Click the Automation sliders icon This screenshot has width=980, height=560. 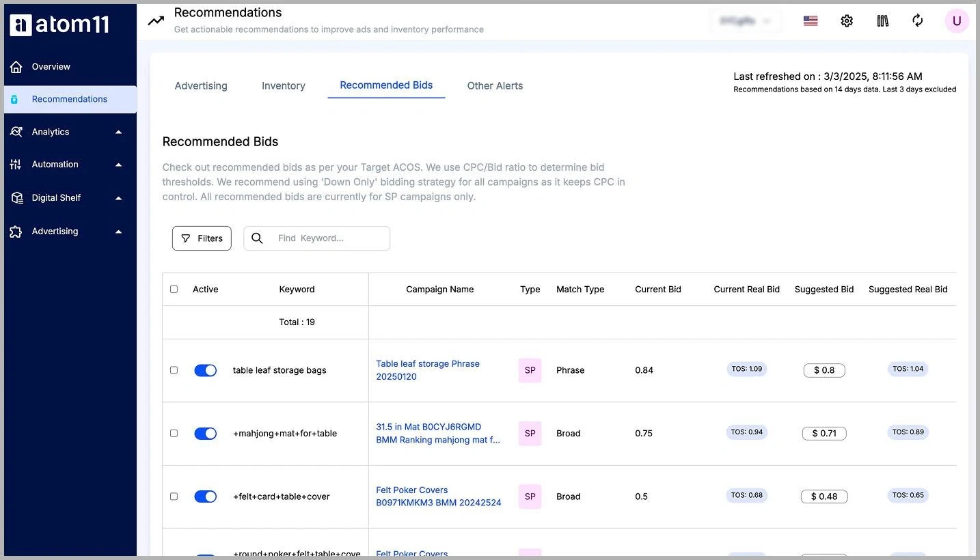pos(16,165)
